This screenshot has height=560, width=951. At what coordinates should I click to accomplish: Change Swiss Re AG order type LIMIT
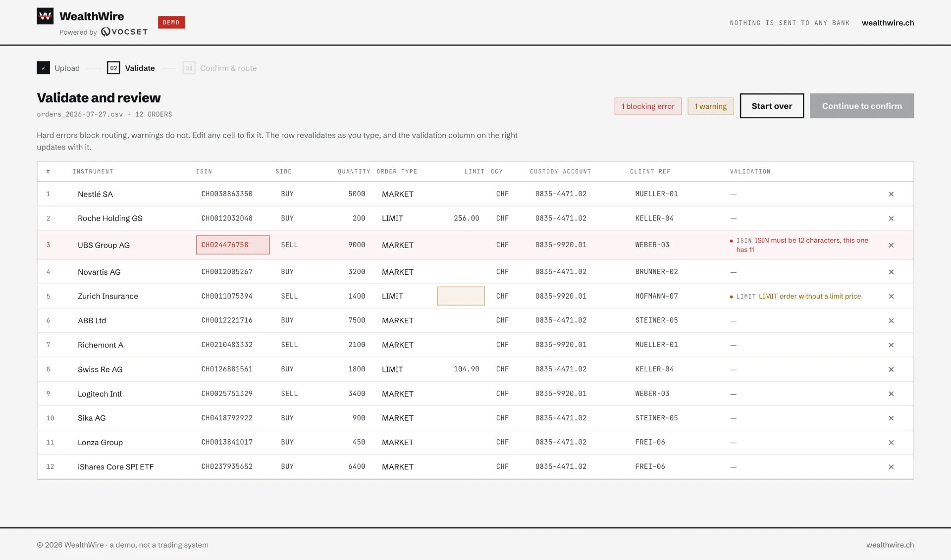click(404, 369)
